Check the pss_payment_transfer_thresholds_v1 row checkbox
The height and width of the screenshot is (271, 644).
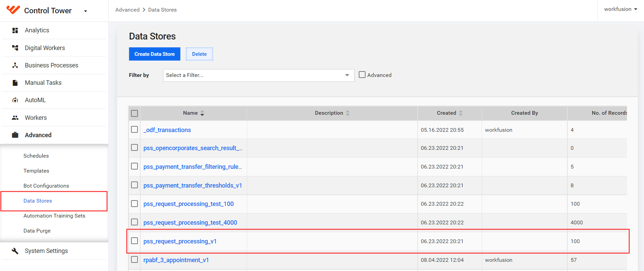pyautogui.click(x=134, y=185)
